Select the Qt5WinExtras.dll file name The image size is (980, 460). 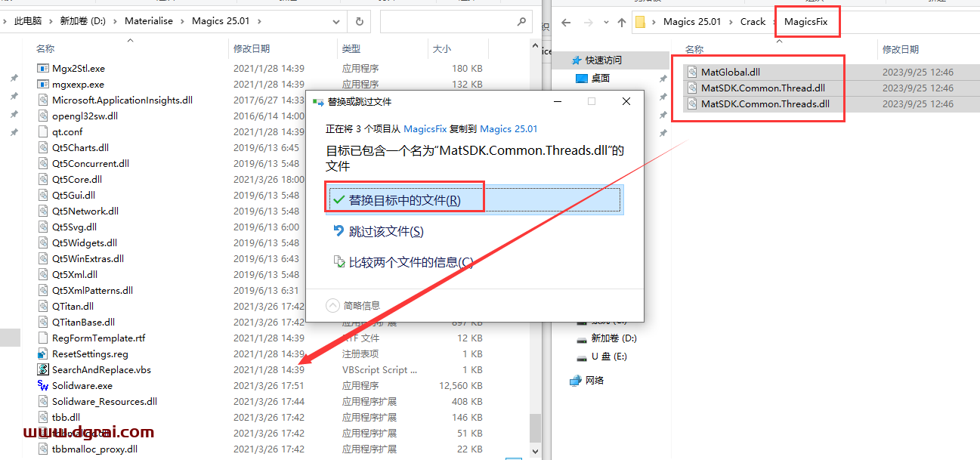coord(88,259)
